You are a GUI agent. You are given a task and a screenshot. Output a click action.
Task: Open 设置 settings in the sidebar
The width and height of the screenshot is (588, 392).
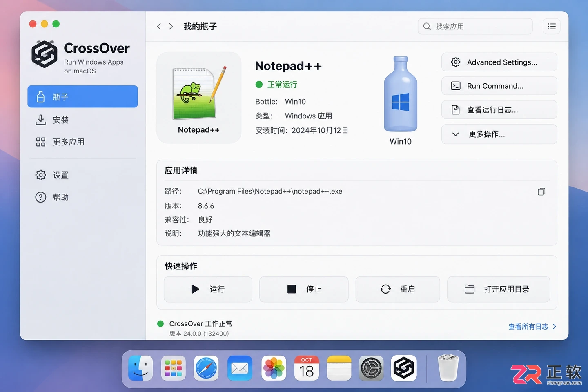82,175
